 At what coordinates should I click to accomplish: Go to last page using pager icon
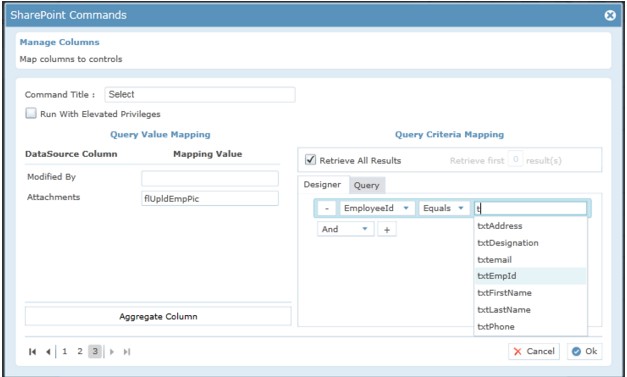tap(127, 351)
